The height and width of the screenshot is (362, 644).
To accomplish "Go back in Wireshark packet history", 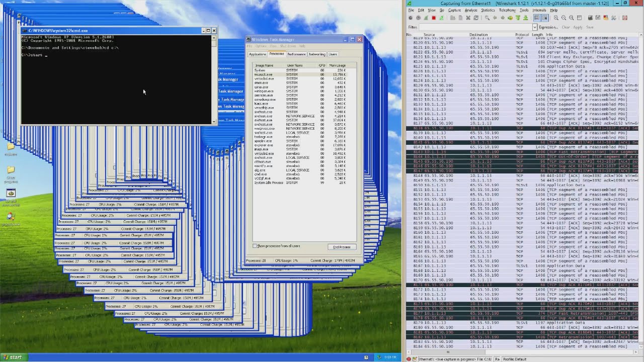I will tap(495, 18).
